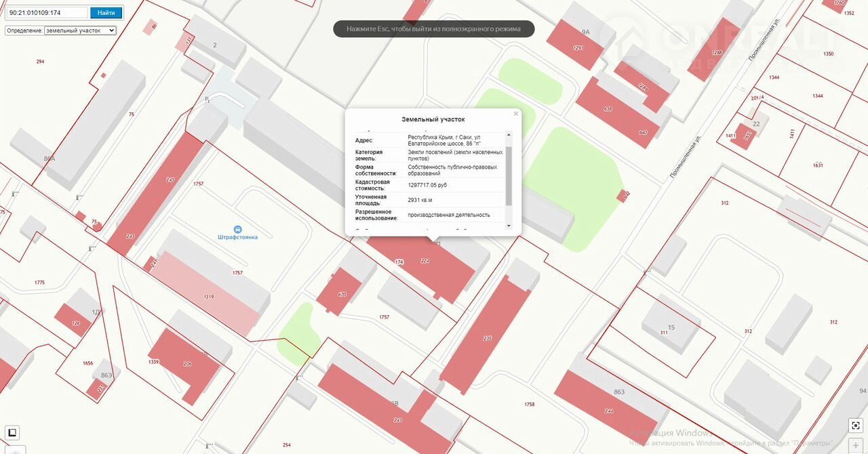Open the земельный участок type dropdown
The image size is (868, 454).
tap(80, 30)
